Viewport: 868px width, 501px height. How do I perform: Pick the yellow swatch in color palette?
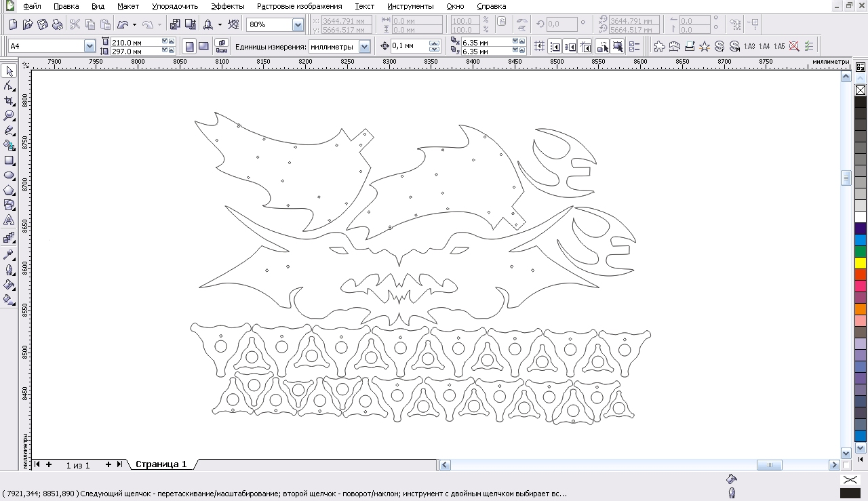pyautogui.click(x=860, y=262)
